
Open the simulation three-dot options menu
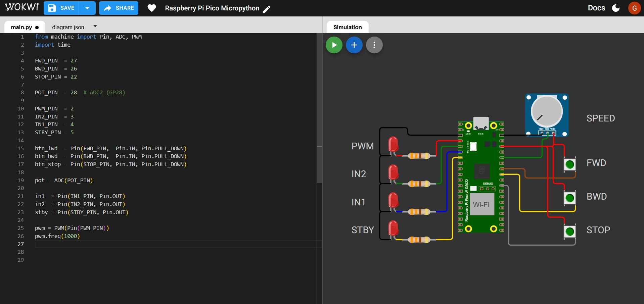tap(374, 45)
